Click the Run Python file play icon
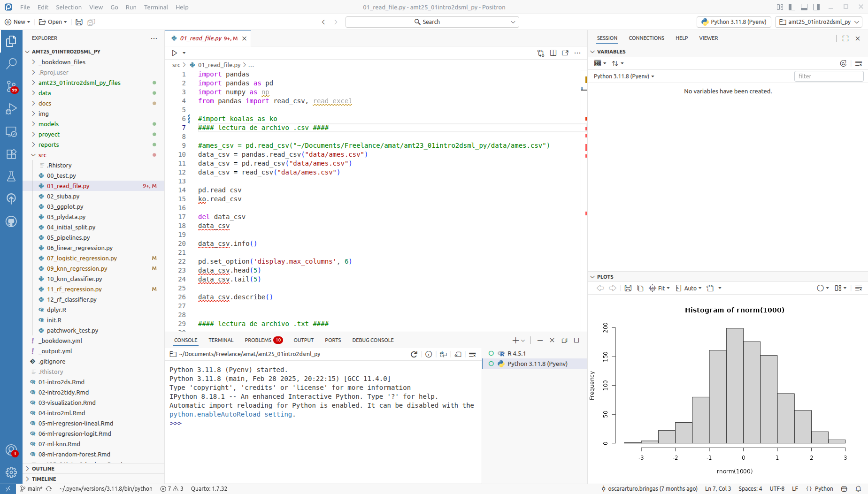 click(x=174, y=53)
